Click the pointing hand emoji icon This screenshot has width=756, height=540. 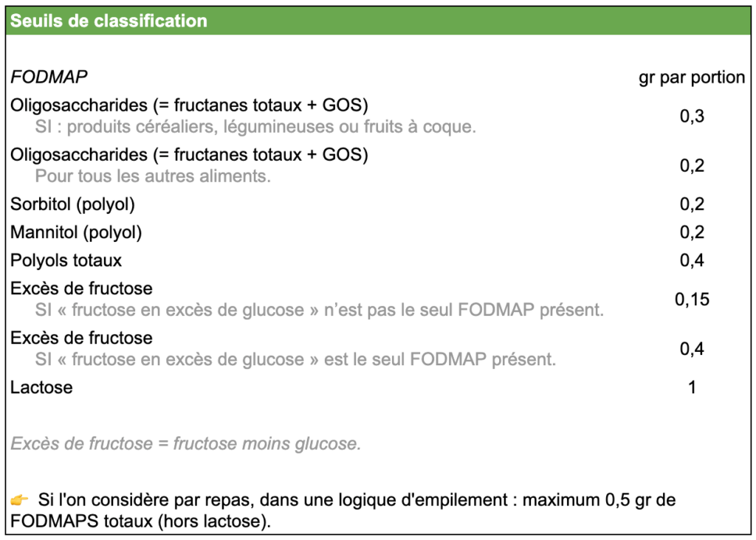[19, 500]
